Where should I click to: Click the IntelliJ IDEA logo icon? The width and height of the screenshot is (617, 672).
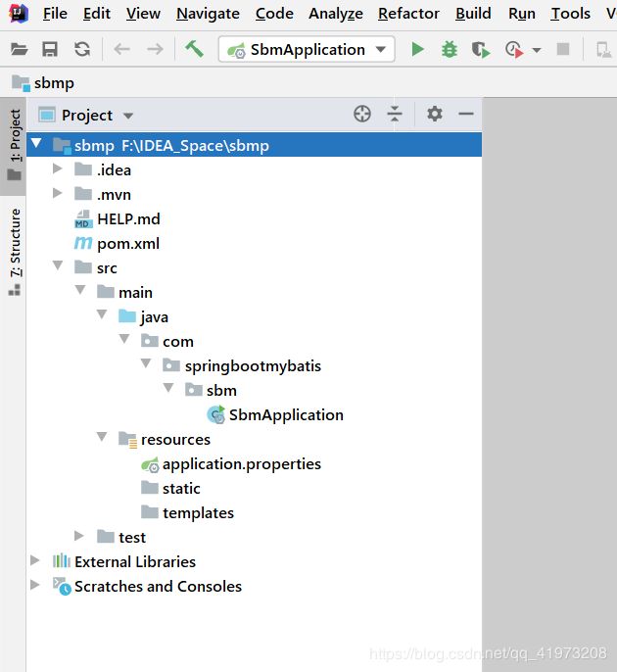tap(19, 14)
